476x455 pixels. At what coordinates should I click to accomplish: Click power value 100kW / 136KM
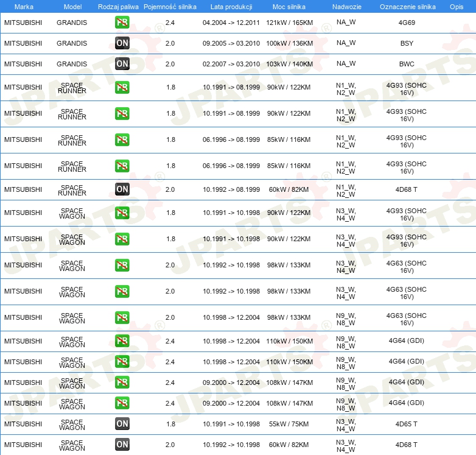click(x=289, y=43)
